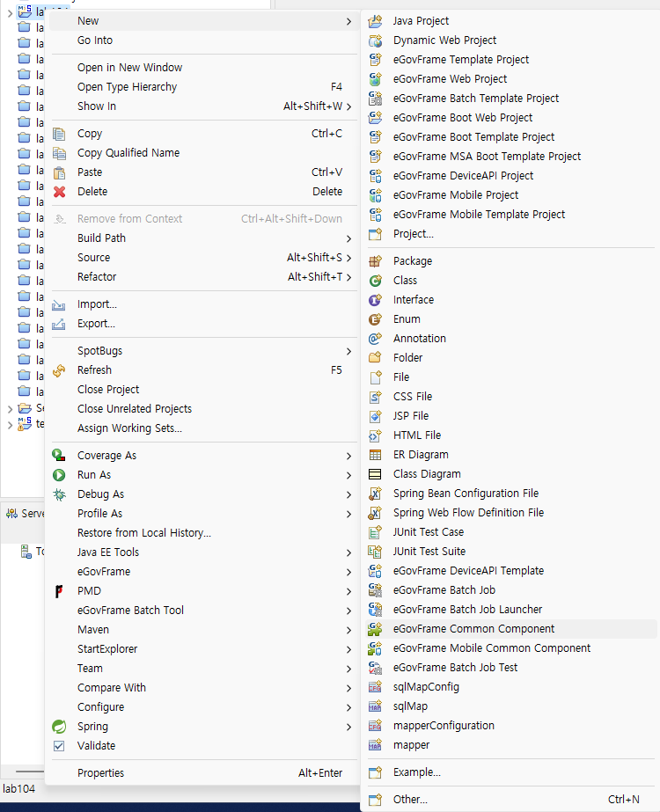
Task: Open Properties from the context menu
Action: pyautogui.click(x=205, y=773)
